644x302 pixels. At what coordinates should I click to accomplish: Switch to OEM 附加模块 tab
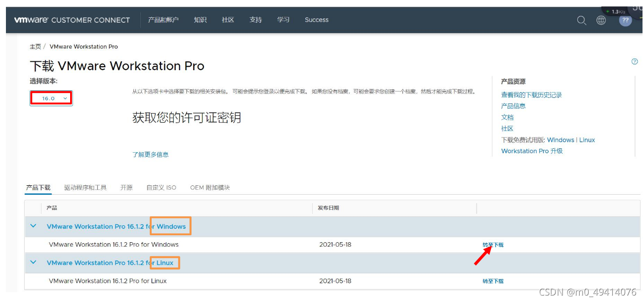point(210,188)
